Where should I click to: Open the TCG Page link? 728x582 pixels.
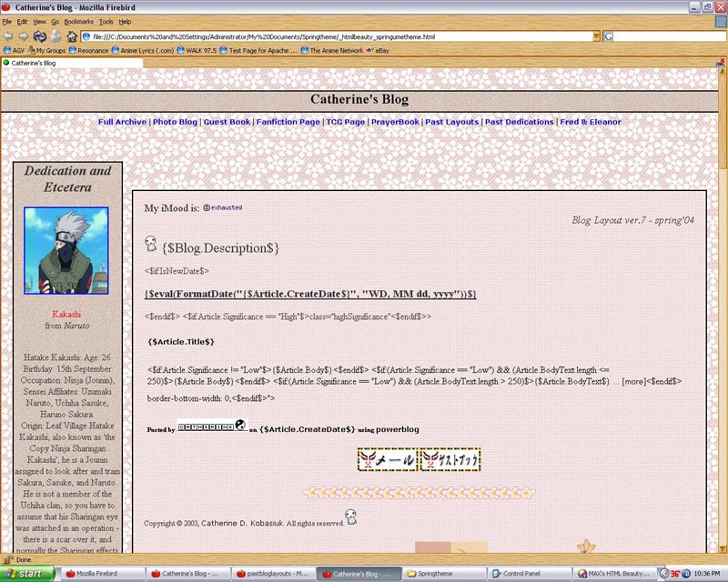[x=346, y=122]
